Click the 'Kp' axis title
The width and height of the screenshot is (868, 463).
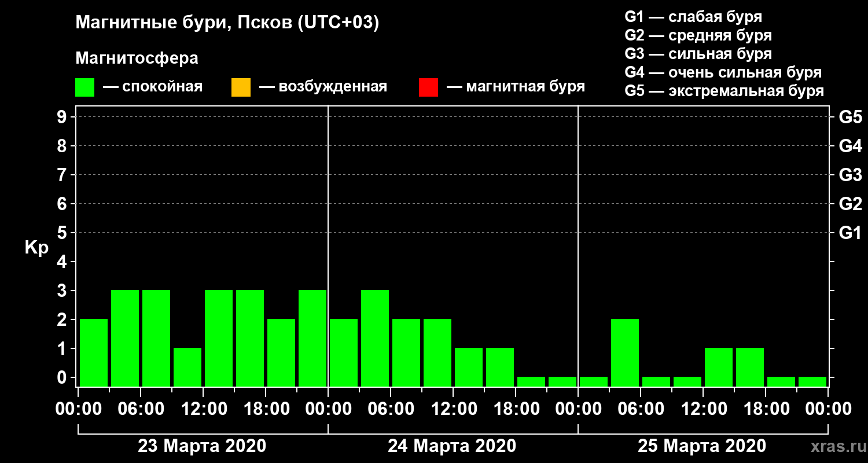[x=36, y=248]
